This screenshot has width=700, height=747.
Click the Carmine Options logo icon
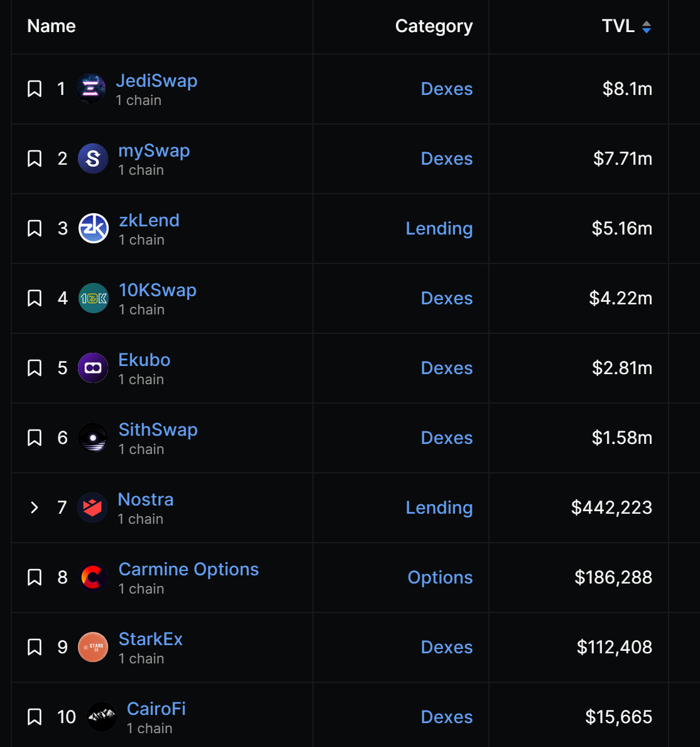(93, 577)
